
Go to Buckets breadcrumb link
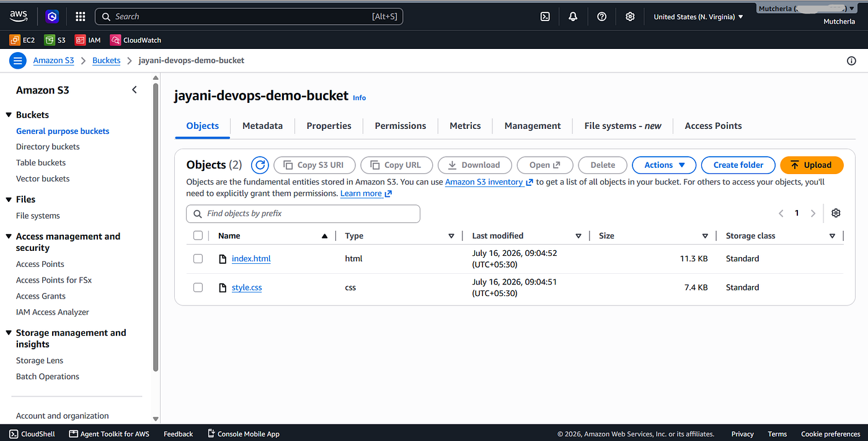click(x=106, y=60)
